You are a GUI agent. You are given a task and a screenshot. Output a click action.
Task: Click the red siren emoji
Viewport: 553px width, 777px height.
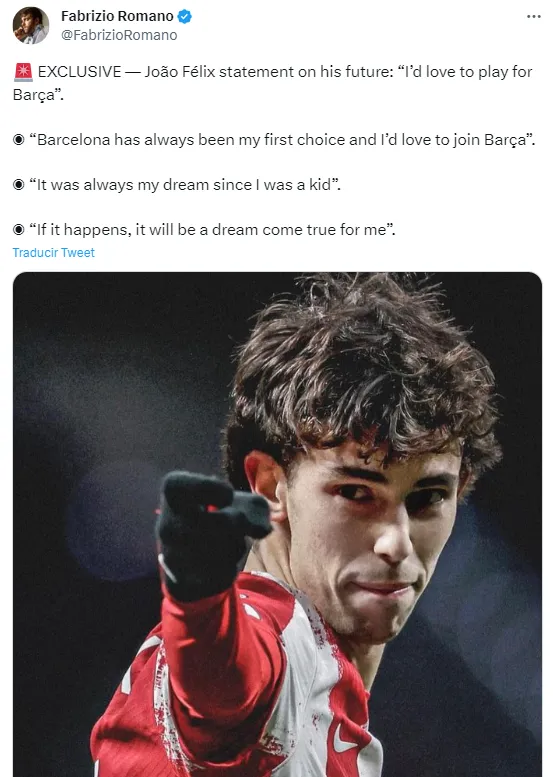[x=23, y=72]
